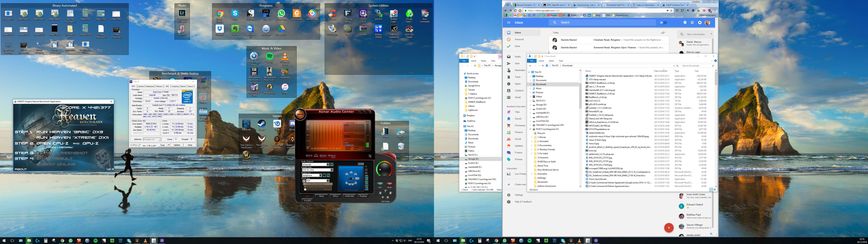This screenshot has height=244, width=868.
Task: Click the sweep icon beside Today
Action: pyautogui.click(x=663, y=33)
